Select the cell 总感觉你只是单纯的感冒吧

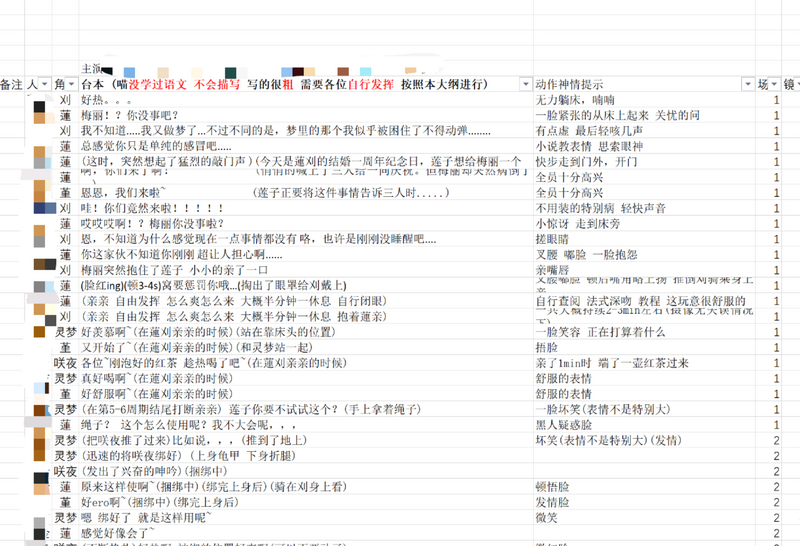coord(306,146)
